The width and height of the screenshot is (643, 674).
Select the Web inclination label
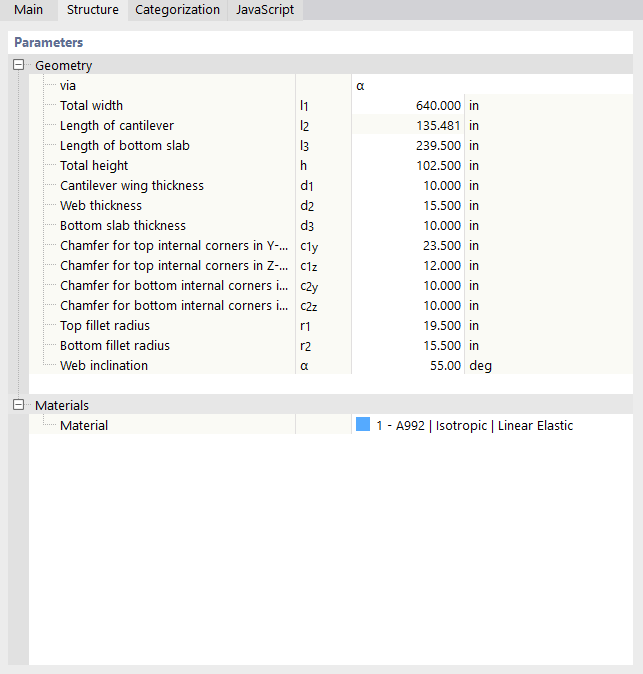[x=104, y=365]
